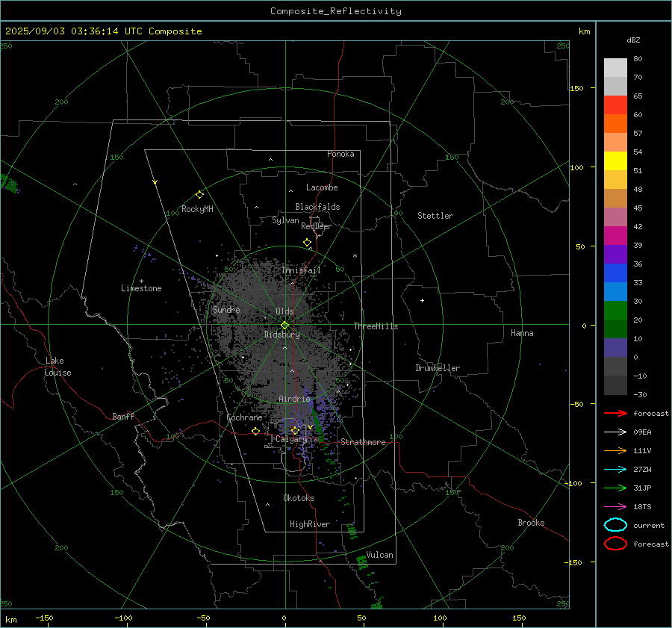Select the Cochrane label
The image size is (672, 628).
click(244, 417)
